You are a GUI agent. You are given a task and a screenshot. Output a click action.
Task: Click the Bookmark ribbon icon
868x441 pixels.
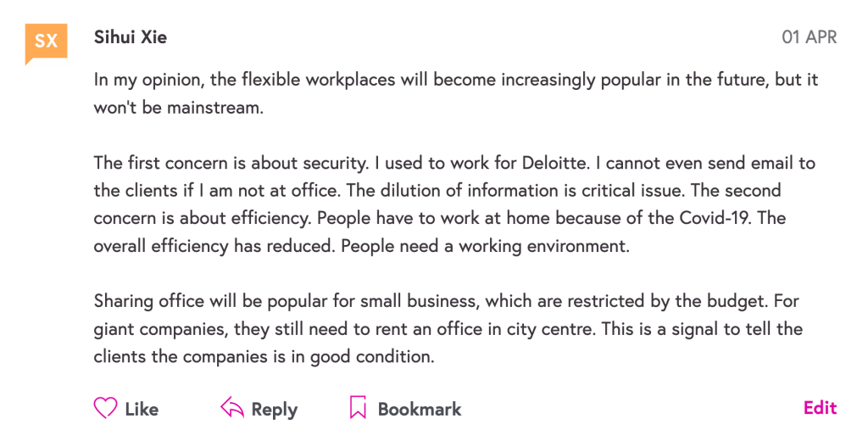coord(358,409)
